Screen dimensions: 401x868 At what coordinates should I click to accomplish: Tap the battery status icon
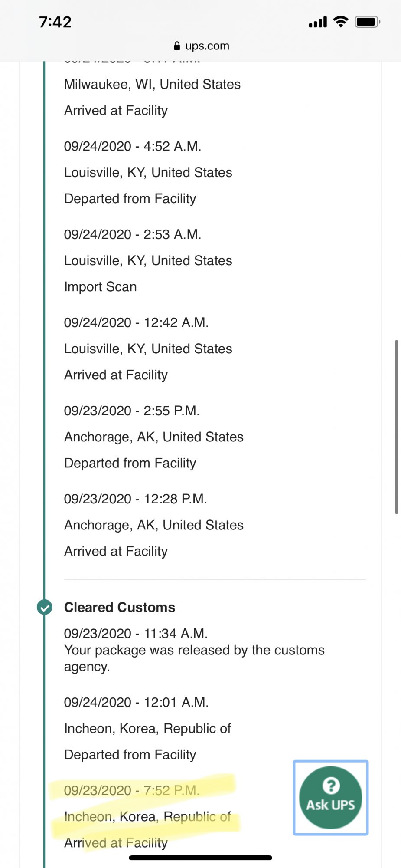point(367,22)
